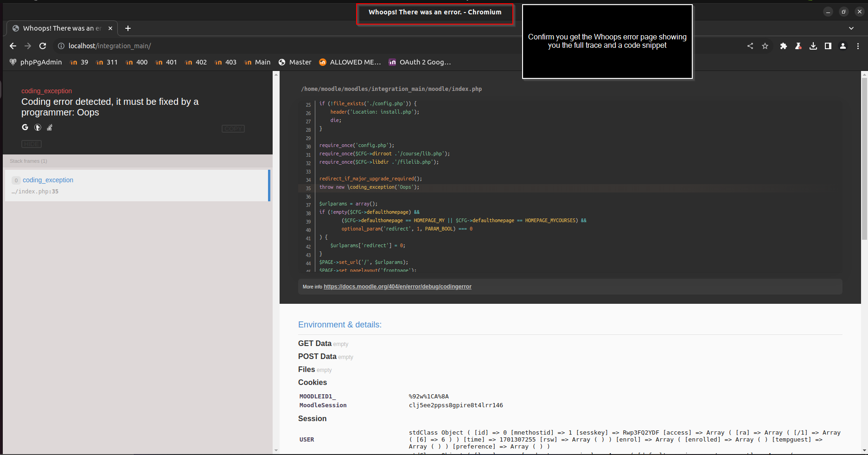Image resolution: width=868 pixels, height=455 pixels.
Task: Click the GET Data label
Action: pos(315,344)
